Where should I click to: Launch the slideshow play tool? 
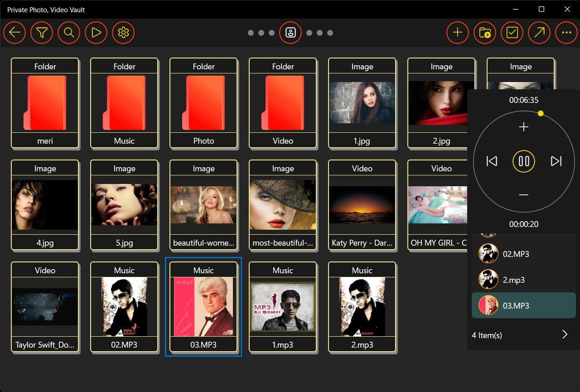coord(96,33)
